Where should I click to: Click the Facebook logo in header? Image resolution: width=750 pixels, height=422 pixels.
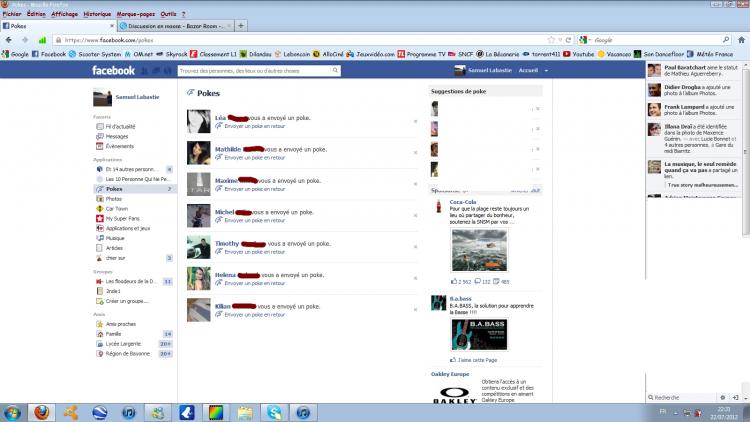click(113, 71)
